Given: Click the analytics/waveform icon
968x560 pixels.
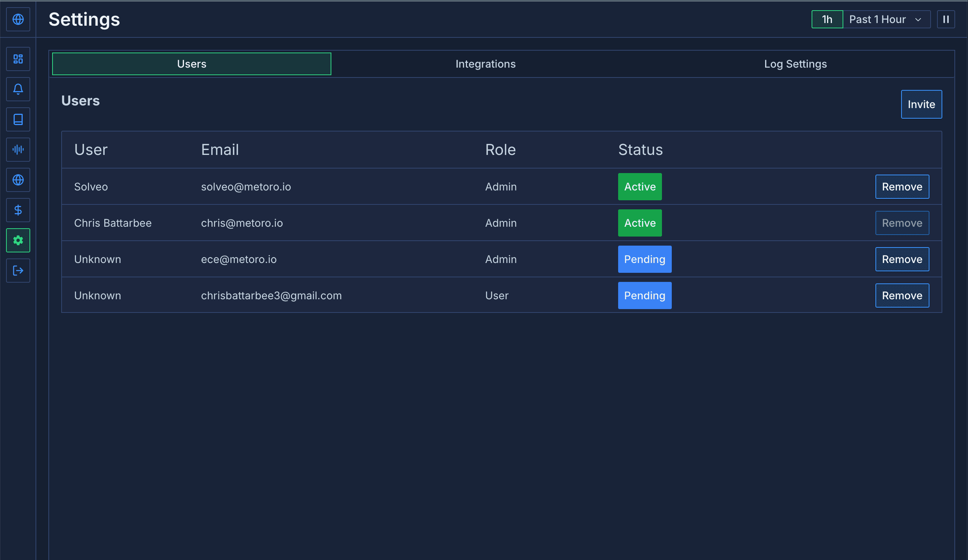Looking at the screenshot, I should [18, 149].
